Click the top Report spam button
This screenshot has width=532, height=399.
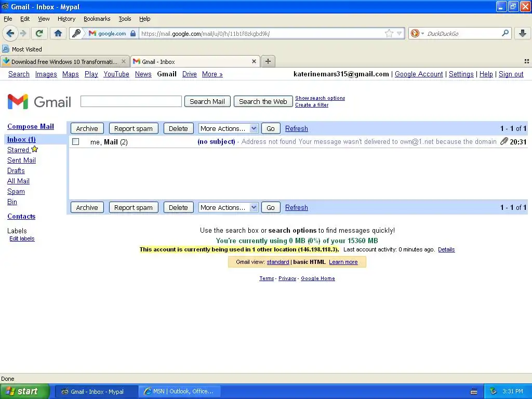pyautogui.click(x=134, y=129)
